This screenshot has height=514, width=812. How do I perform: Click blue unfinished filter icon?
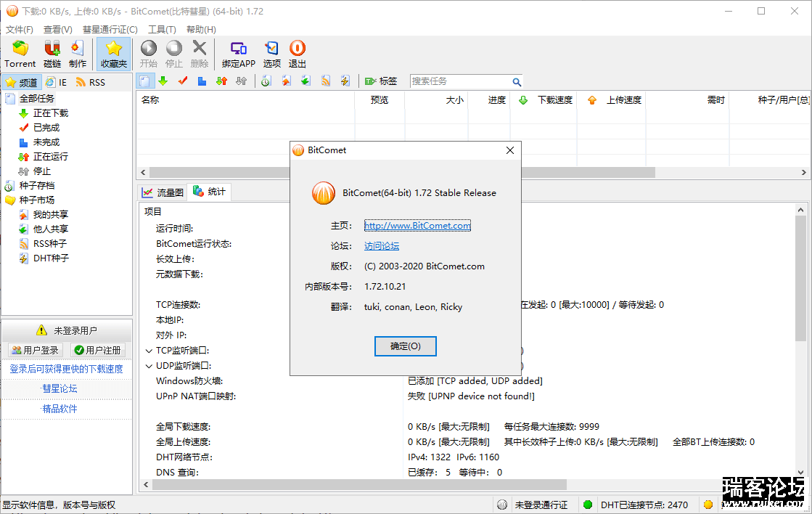(x=202, y=81)
